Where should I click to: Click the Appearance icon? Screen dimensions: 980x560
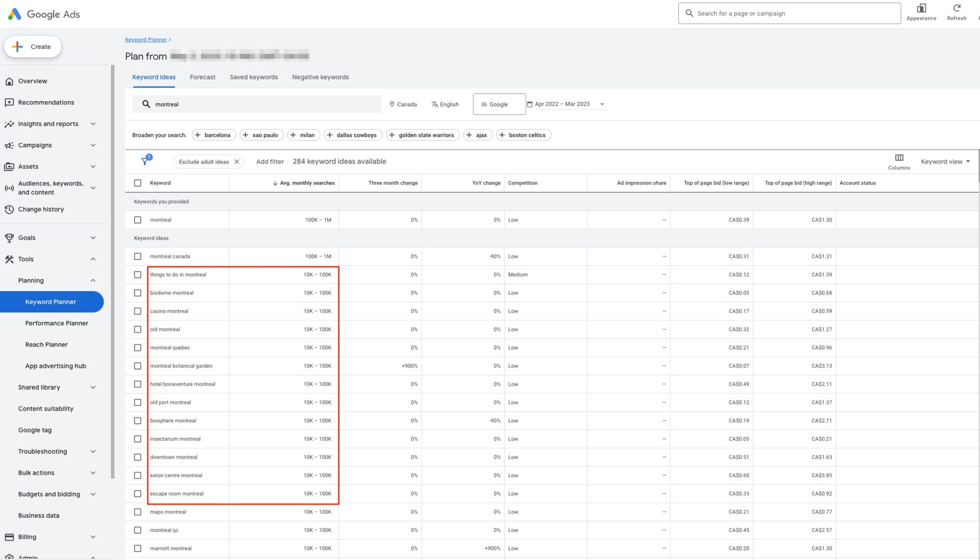(921, 8)
